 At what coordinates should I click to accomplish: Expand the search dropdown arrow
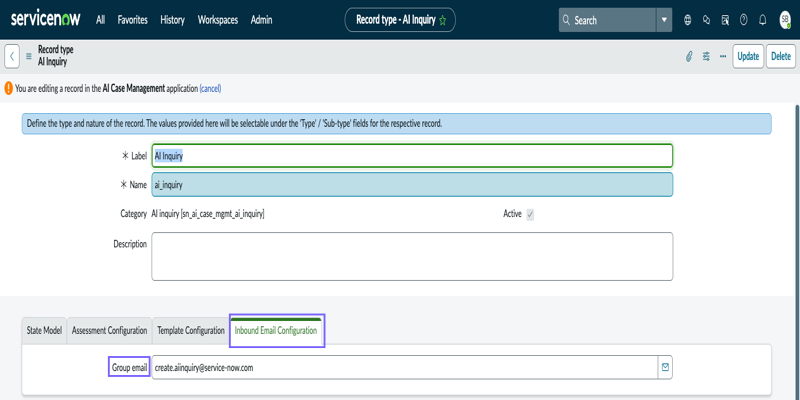tap(664, 20)
